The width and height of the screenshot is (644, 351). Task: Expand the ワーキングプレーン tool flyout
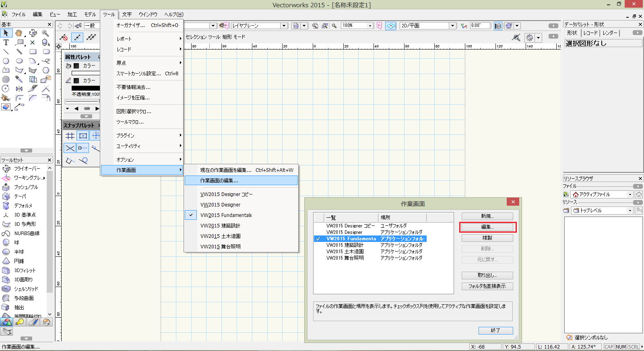(44, 178)
